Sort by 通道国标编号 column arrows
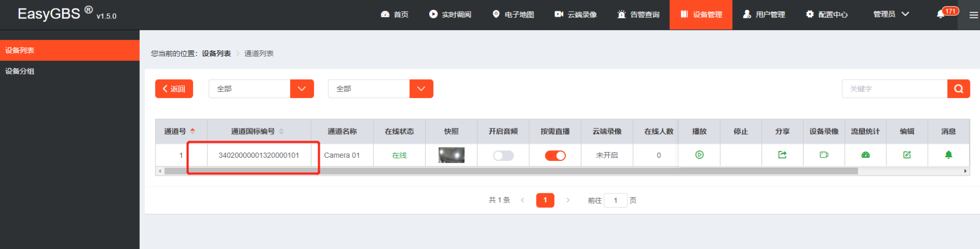 tap(281, 131)
